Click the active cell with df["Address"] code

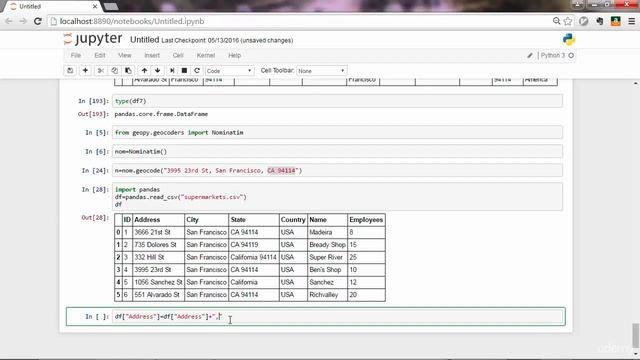(x=337, y=316)
